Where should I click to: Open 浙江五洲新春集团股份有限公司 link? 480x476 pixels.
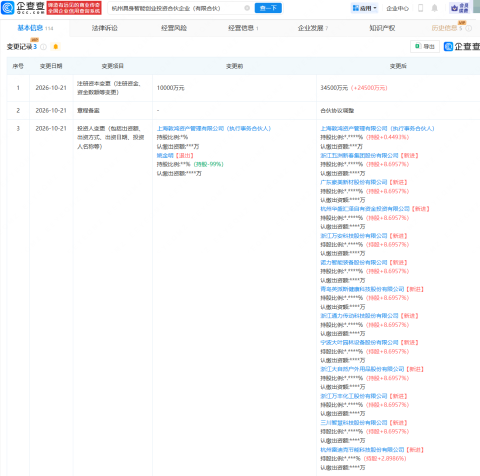(359, 155)
